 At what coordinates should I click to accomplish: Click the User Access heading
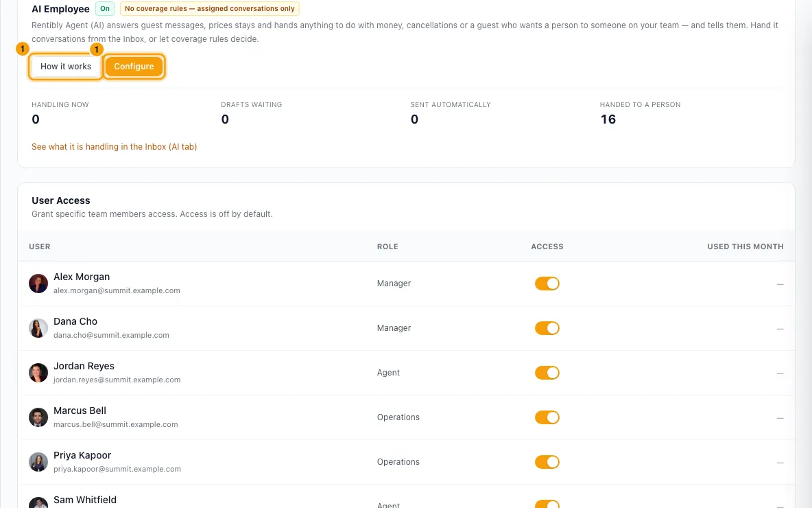[60, 200]
